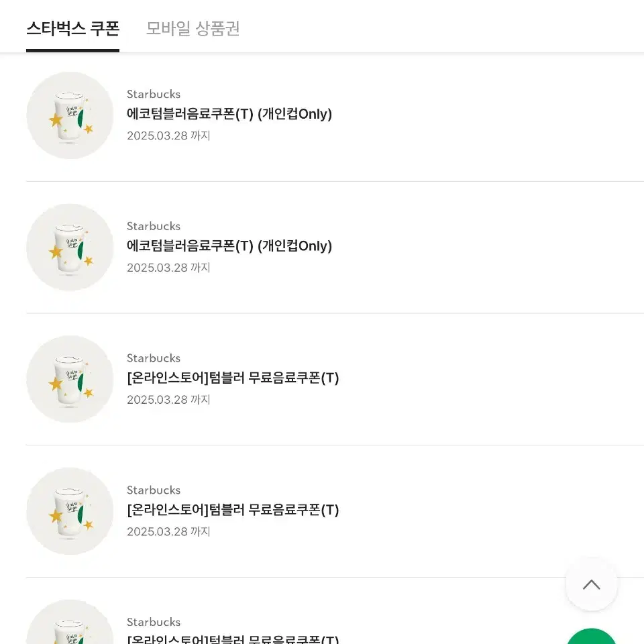Open the 모바일 상품권 tab
Image resolution: width=644 pixels, height=644 pixels.
tap(193, 29)
